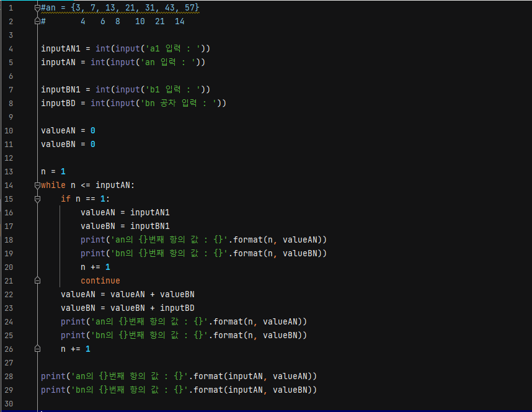Click the 'continue' keyword
This screenshot has width=532, height=412.
(100, 281)
